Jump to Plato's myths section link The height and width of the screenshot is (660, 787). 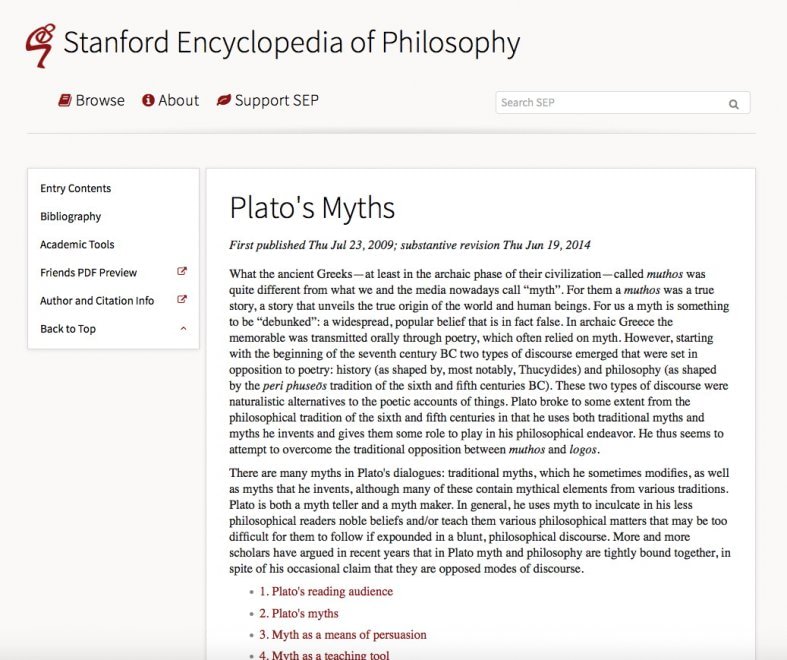[299, 613]
